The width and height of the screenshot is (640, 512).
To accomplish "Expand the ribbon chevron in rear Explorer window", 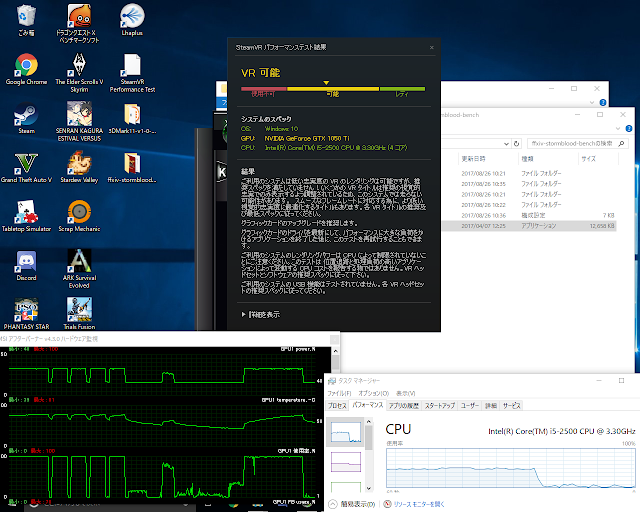I will pos(592,102).
